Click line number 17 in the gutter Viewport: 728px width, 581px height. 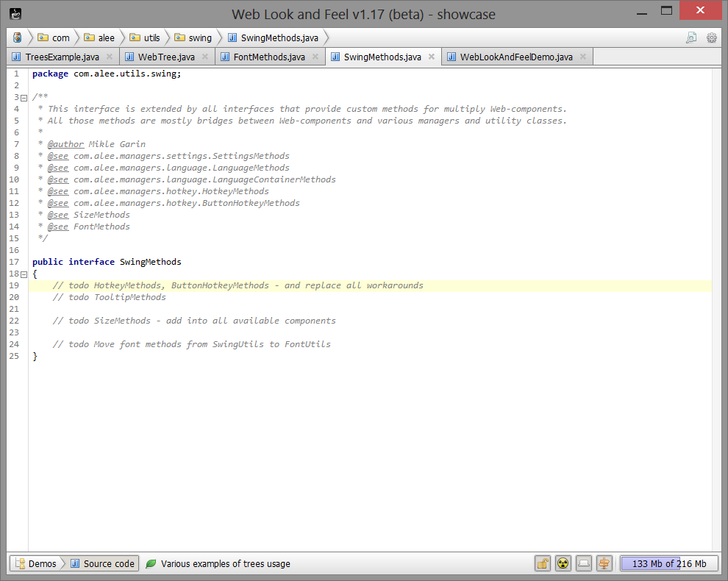(x=14, y=262)
